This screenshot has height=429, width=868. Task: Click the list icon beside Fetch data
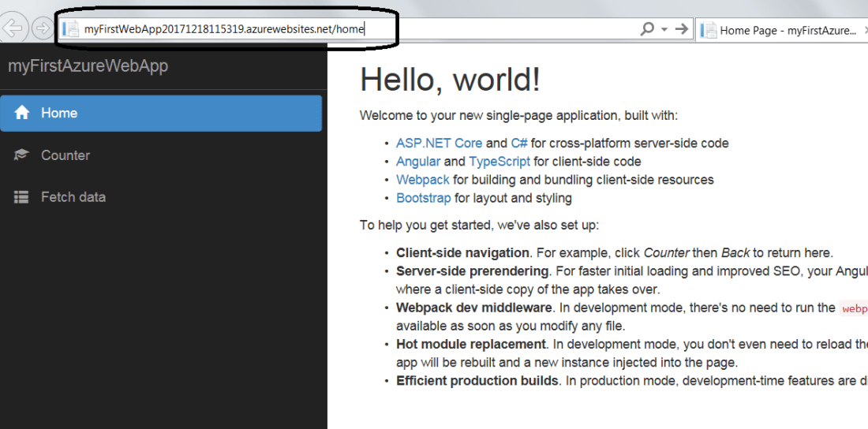[22, 197]
